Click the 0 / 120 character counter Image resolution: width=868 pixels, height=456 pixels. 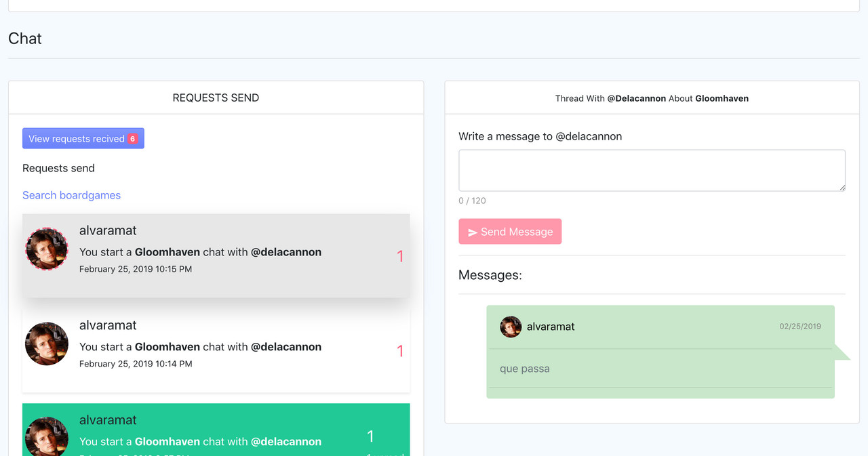coord(472,201)
